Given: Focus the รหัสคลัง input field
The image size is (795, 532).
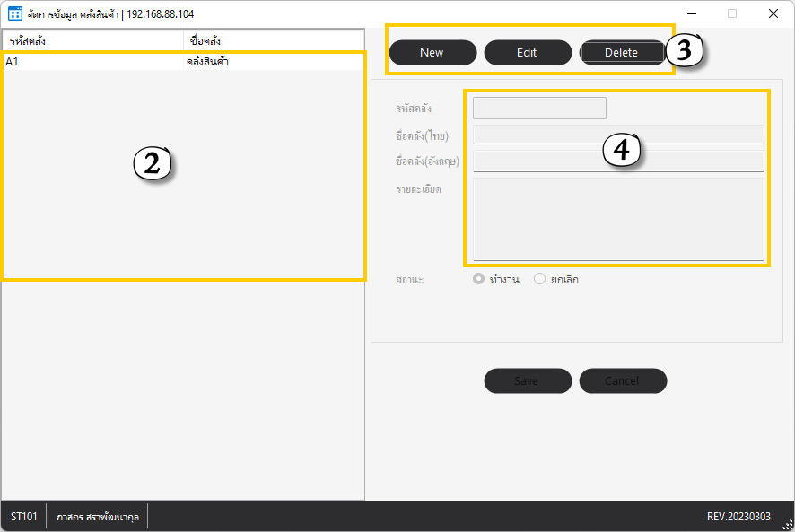Looking at the screenshot, I should pyautogui.click(x=539, y=109).
